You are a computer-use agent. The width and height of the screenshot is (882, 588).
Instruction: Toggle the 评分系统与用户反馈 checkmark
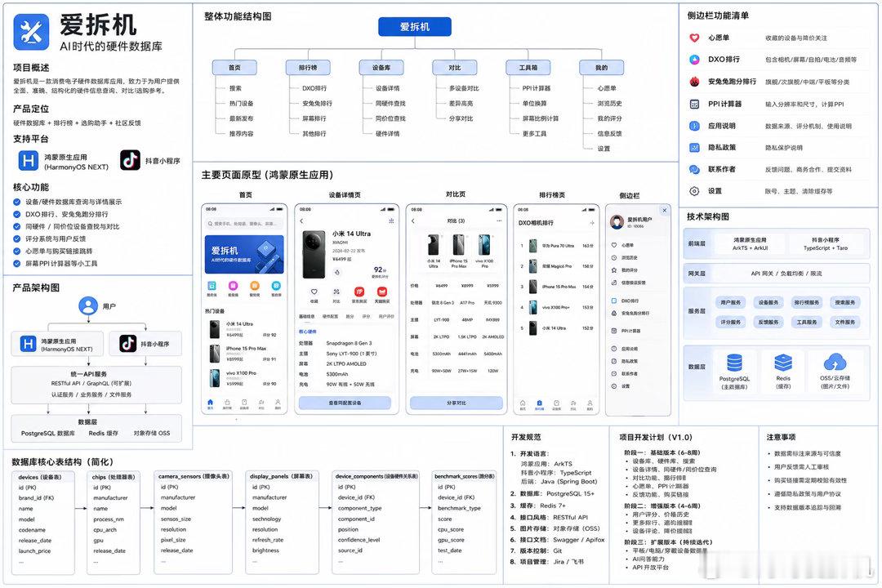(x=17, y=239)
